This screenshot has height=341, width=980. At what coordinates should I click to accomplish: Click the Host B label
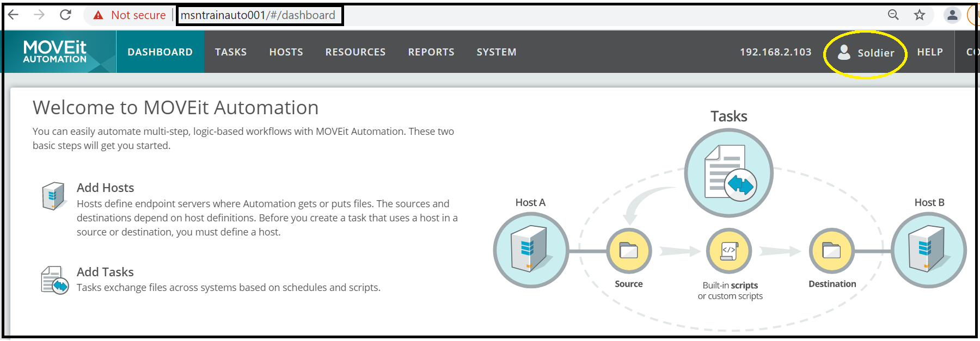(929, 202)
